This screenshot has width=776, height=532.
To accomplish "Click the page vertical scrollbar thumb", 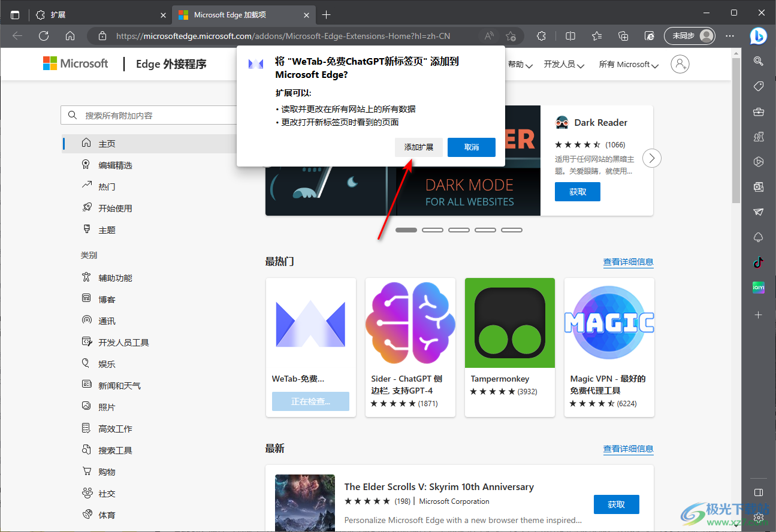I will pos(736,130).
